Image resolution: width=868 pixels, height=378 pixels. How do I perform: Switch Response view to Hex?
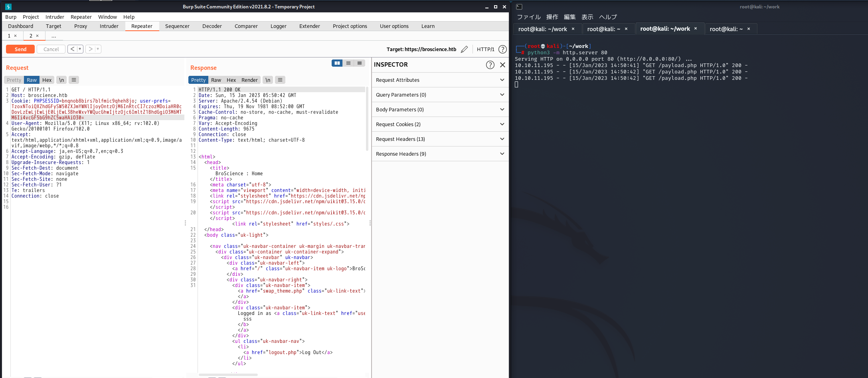(x=231, y=80)
